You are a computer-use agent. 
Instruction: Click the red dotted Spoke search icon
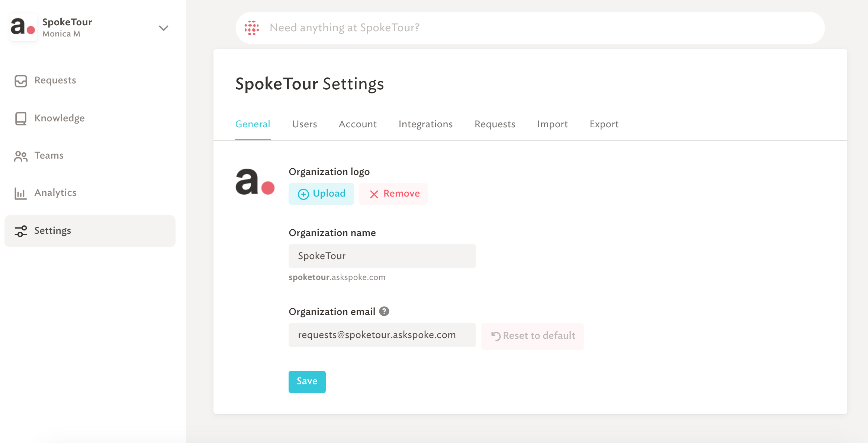(252, 28)
